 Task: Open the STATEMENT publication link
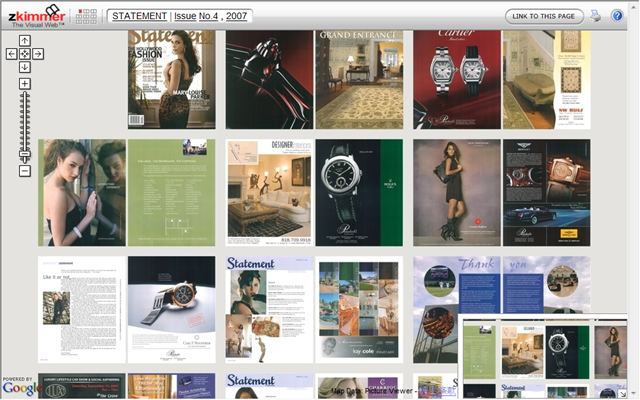(x=138, y=16)
